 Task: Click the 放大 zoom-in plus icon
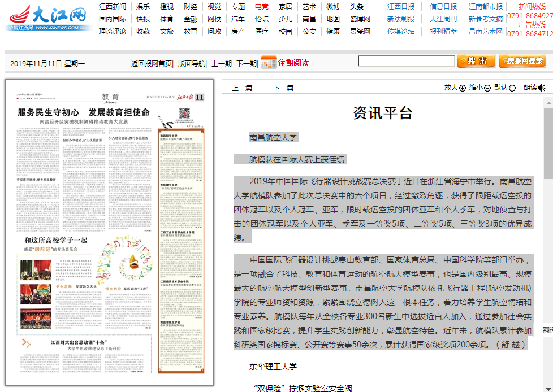463,88
